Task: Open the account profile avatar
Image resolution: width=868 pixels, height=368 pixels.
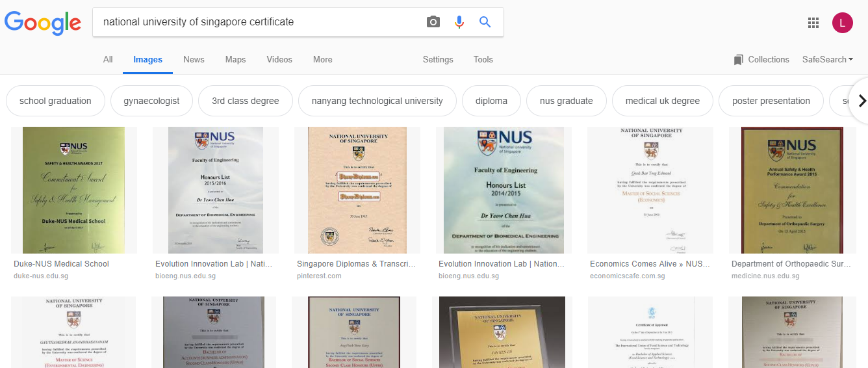Action: (x=842, y=23)
